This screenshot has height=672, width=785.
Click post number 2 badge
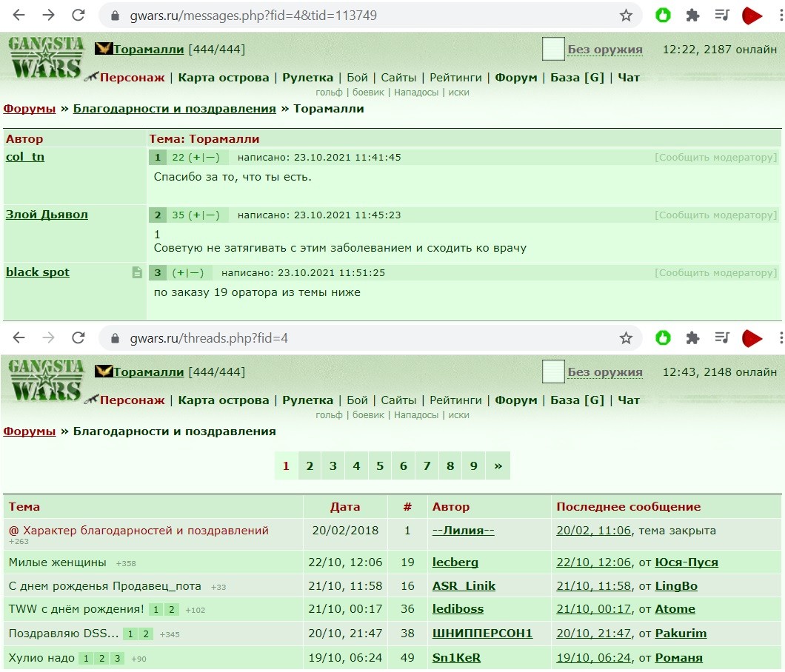click(158, 215)
